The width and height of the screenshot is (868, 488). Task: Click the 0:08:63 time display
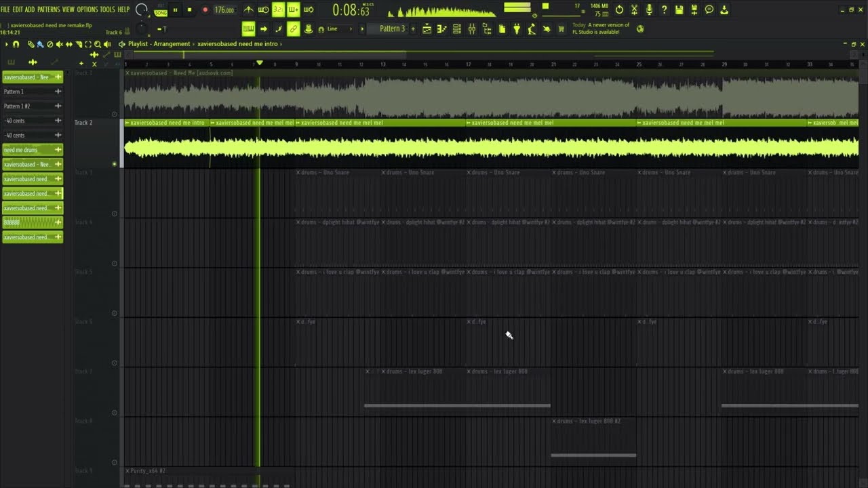351,11
